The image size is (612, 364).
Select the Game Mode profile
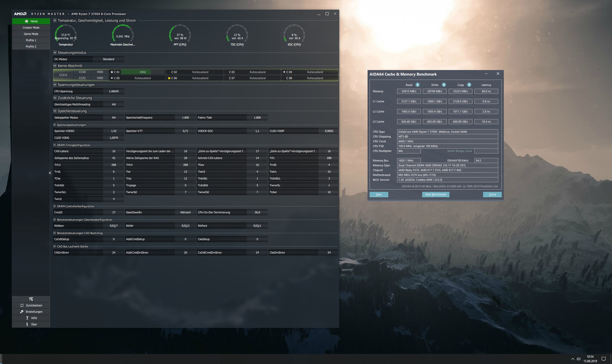click(31, 34)
